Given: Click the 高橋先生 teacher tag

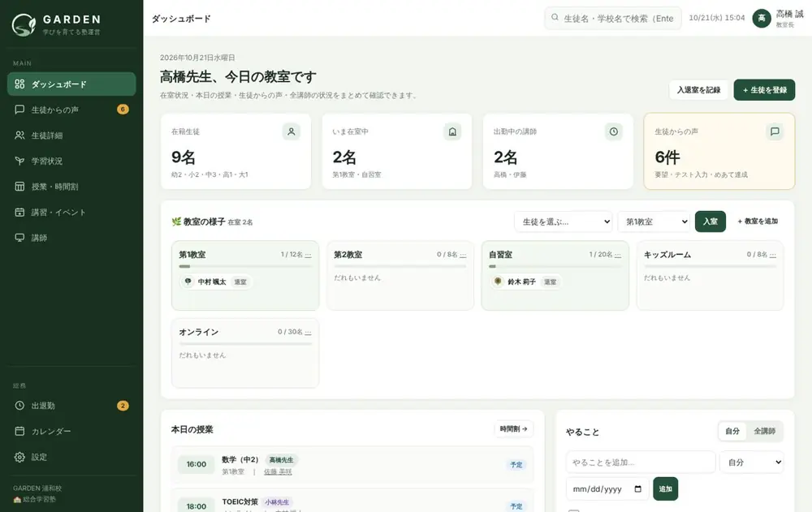Looking at the screenshot, I should tap(281, 460).
